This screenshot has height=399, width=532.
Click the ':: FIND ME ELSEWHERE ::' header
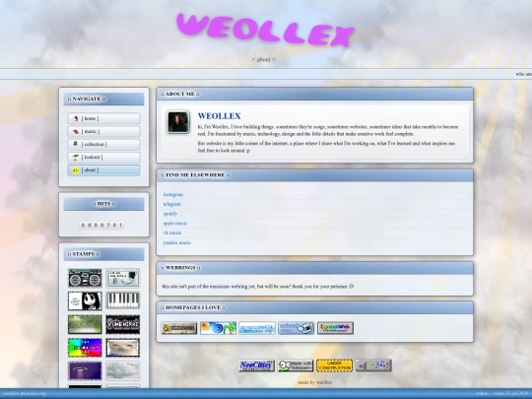315,175
